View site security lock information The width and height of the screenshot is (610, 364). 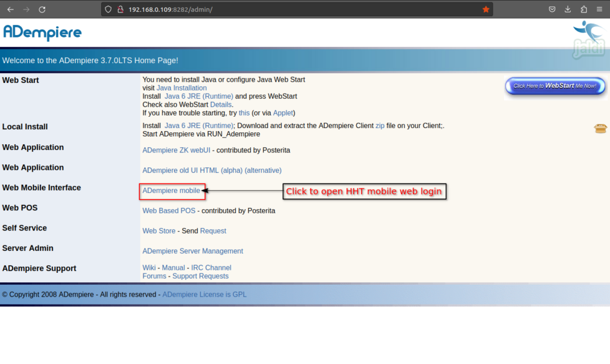pos(120,10)
